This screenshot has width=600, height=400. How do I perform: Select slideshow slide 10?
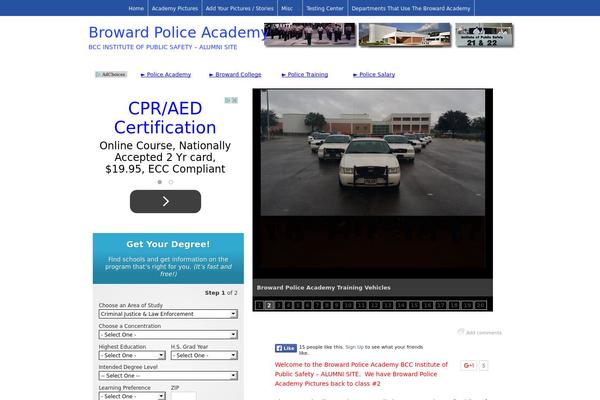[x=348, y=305]
